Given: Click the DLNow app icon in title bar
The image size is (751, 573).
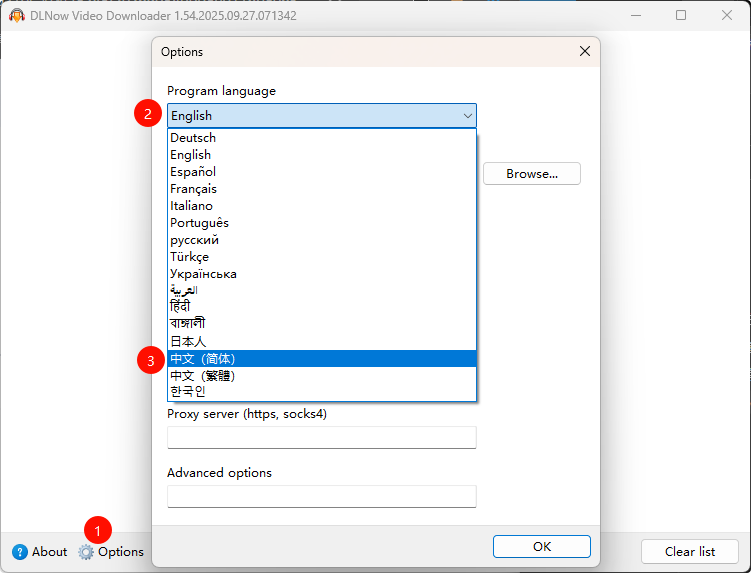Looking at the screenshot, I should click(x=17, y=16).
